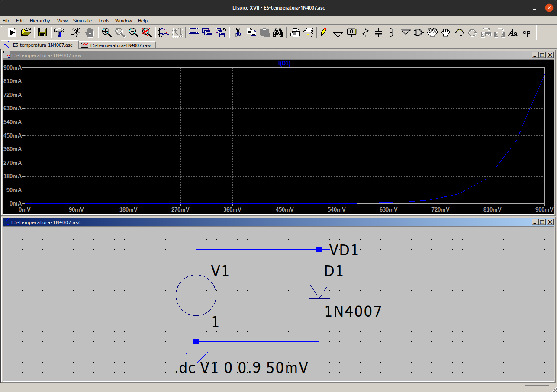Open the Control Panel hammer icon
The image size is (557, 392).
(x=59, y=32)
